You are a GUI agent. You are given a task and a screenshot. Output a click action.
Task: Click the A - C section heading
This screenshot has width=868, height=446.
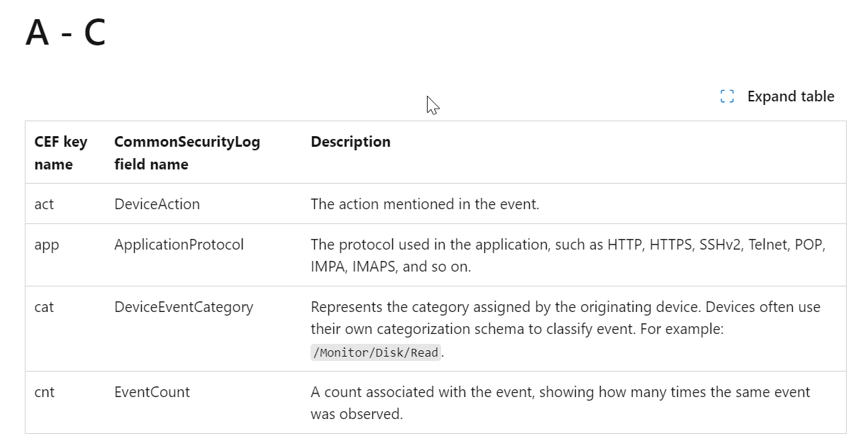click(65, 33)
